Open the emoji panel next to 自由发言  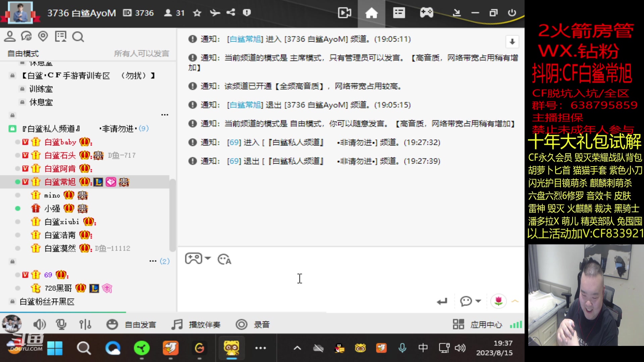point(112,324)
